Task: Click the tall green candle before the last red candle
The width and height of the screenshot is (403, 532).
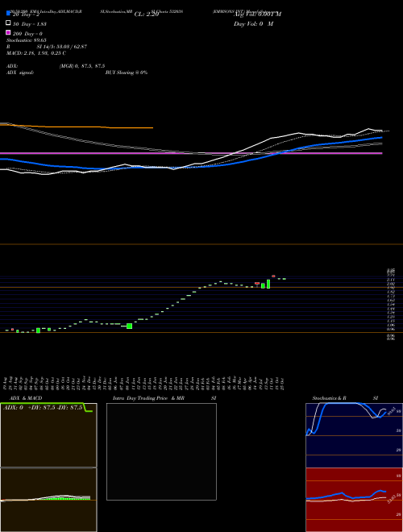Action: pos(268,284)
